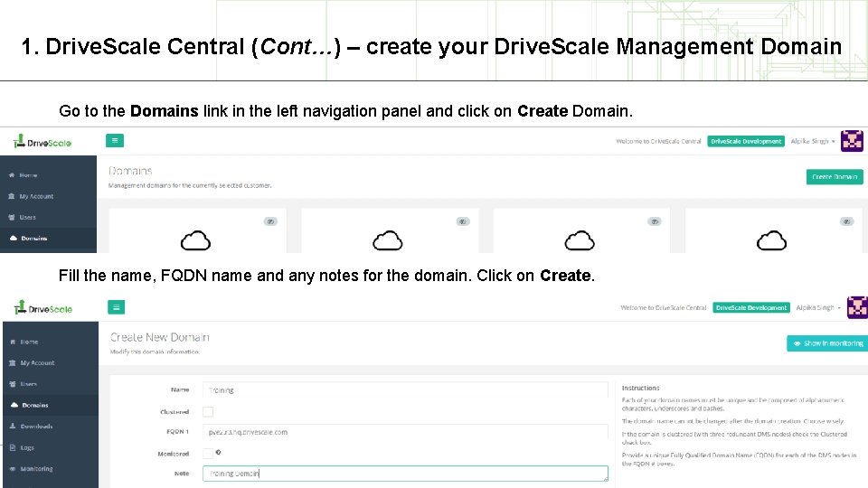Image resolution: width=868 pixels, height=488 pixels.
Task: Click the Downloads arrow icon in the sidebar
Action: (x=12, y=426)
